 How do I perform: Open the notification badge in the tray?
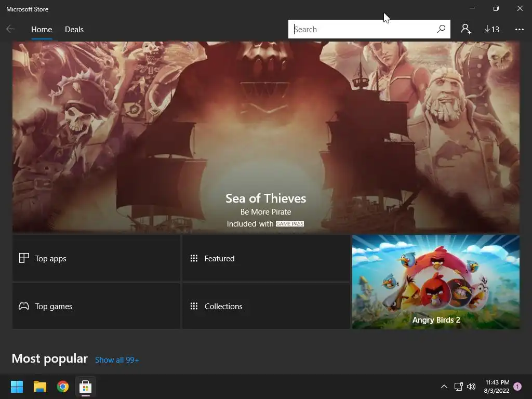517,387
